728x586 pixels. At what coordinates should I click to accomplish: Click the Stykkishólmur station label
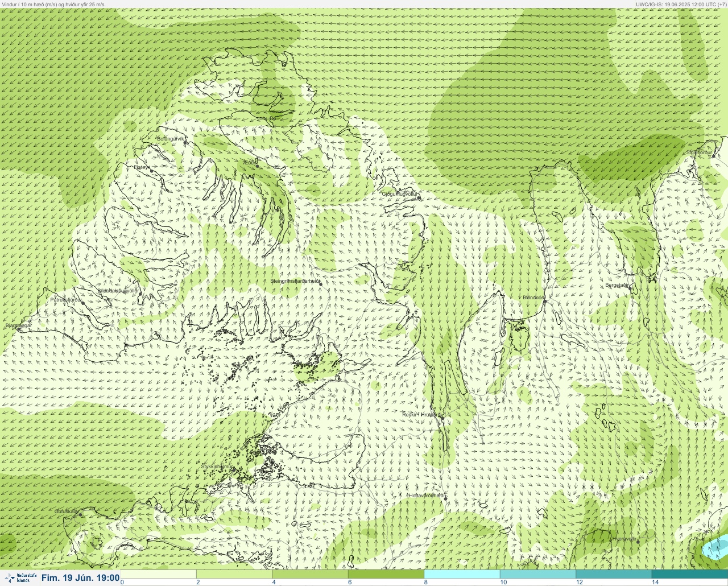[217, 467]
